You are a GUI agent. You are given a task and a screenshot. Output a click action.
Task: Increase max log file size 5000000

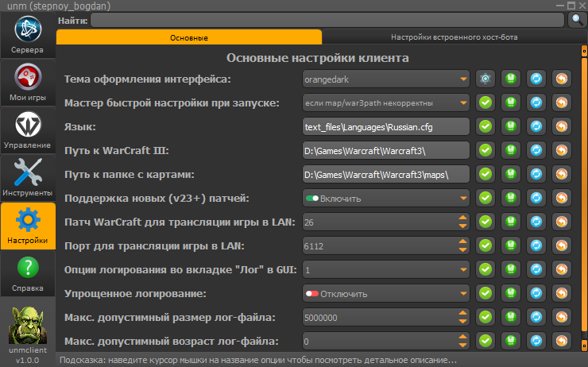463,313
